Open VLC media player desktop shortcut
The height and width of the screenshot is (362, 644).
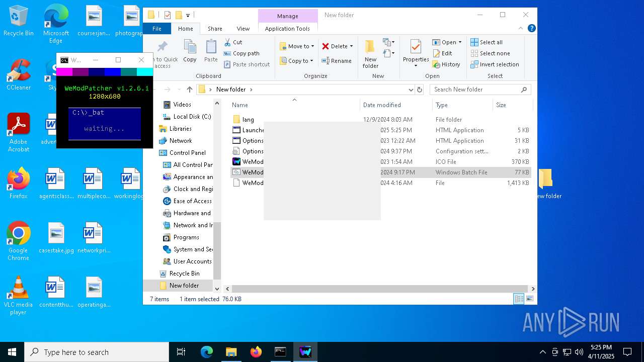pos(18,296)
